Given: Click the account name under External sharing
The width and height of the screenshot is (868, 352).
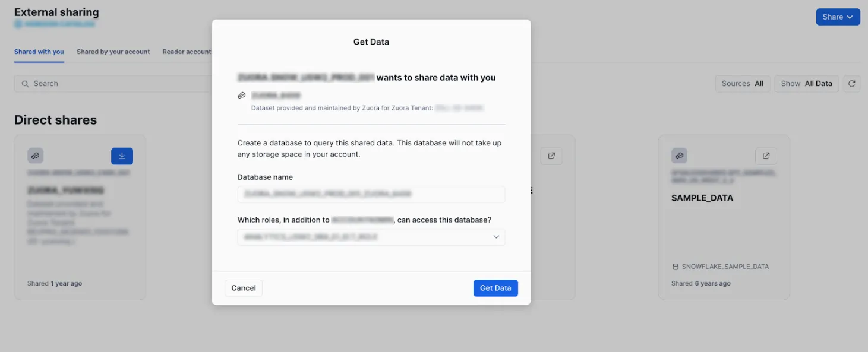Looking at the screenshot, I should [x=55, y=24].
